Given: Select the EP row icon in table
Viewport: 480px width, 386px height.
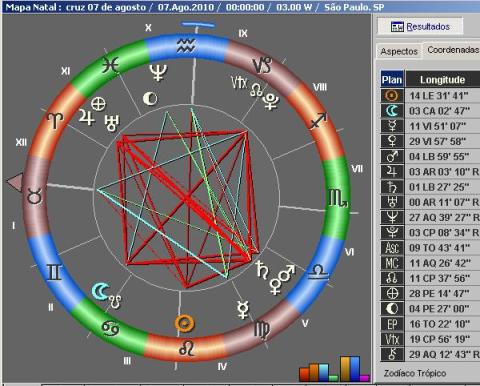Looking at the screenshot, I should [392, 324].
